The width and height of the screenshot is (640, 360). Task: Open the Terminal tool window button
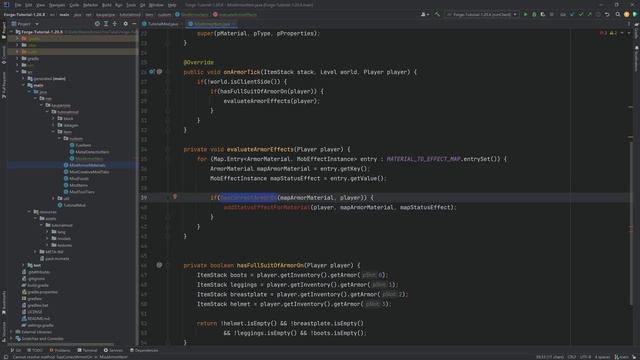point(87,350)
